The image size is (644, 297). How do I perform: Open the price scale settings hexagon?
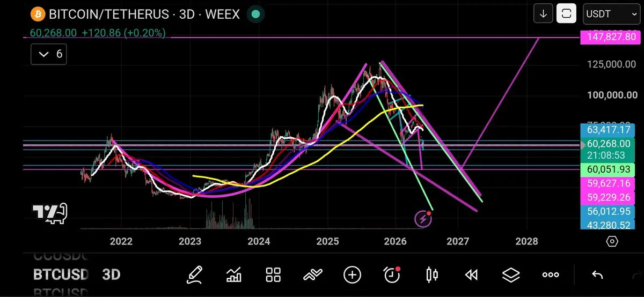[x=612, y=241]
